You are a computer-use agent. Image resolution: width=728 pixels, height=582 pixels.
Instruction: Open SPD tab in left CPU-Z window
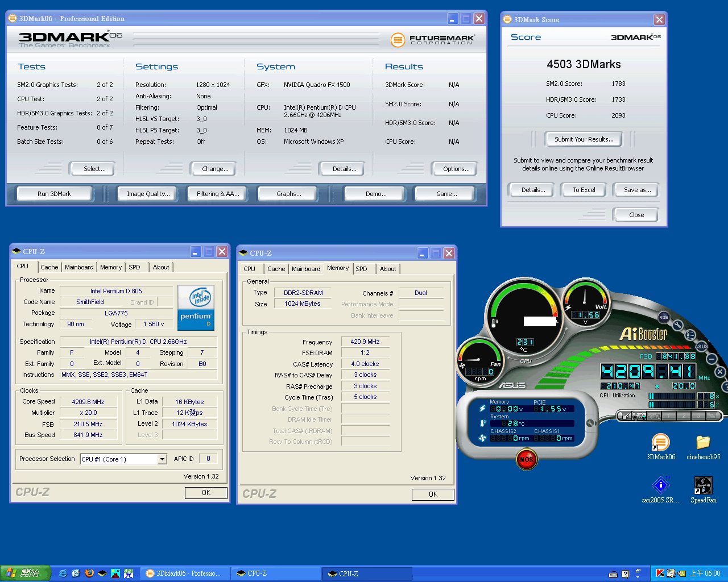pyautogui.click(x=134, y=267)
